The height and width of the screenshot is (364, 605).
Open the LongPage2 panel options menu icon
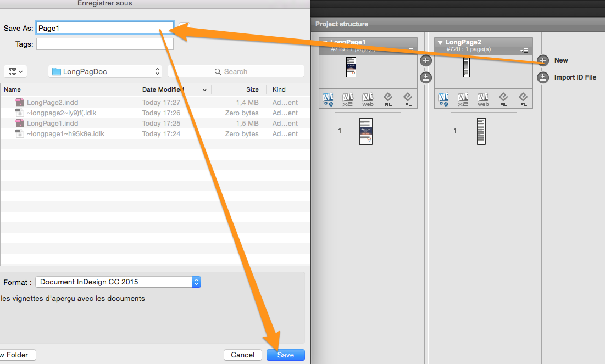point(524,51)
